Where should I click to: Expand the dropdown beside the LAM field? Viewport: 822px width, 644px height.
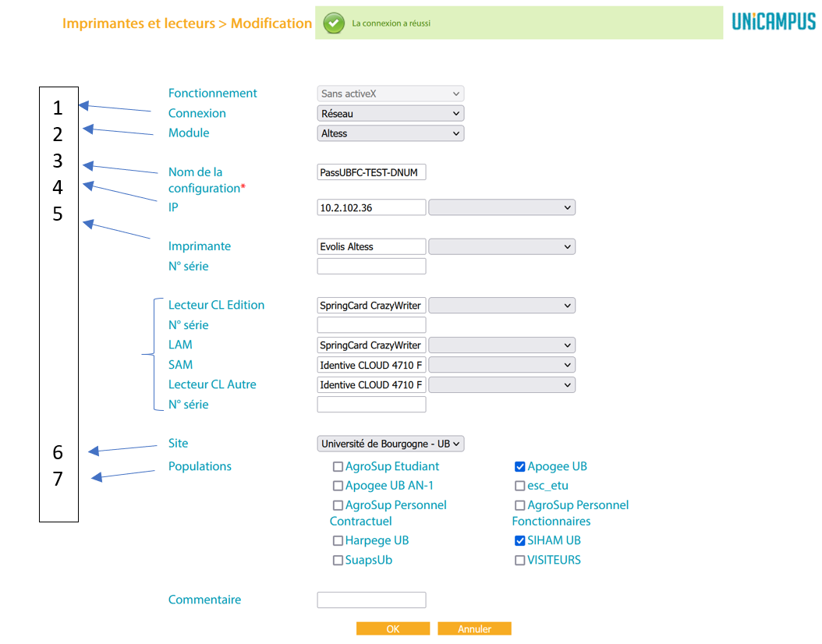pos(501,345)
